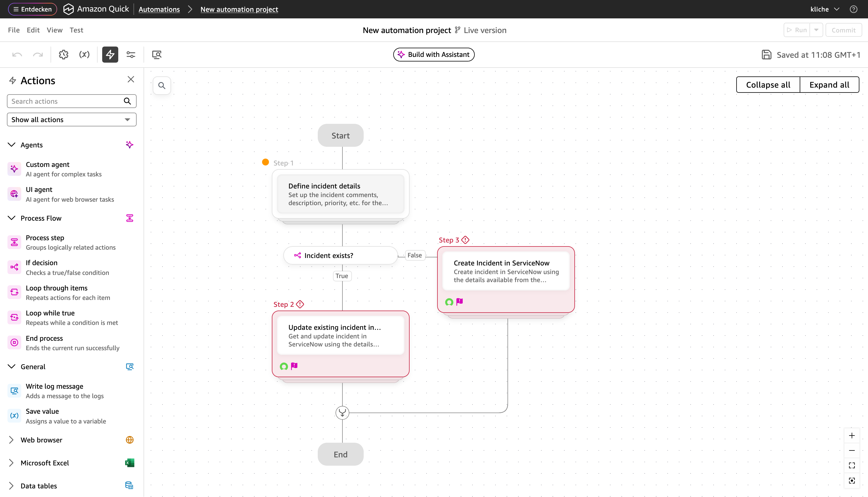The height and width of the screenshot is (497, 868).
Task: Open the Test menu
Action: click(x=76, y=30)
